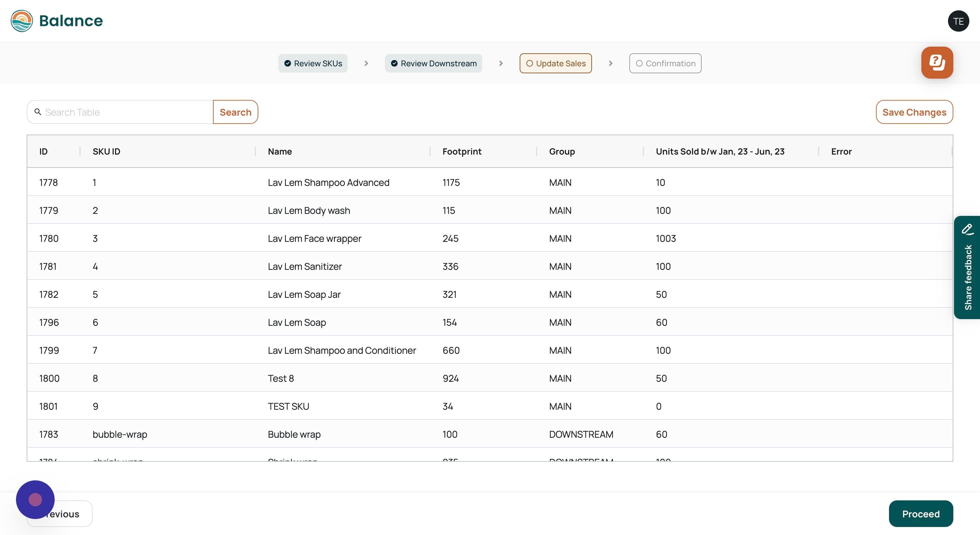980x535 pixels.
Task: Select units sold for Test 8
Action: coord(661,378)
